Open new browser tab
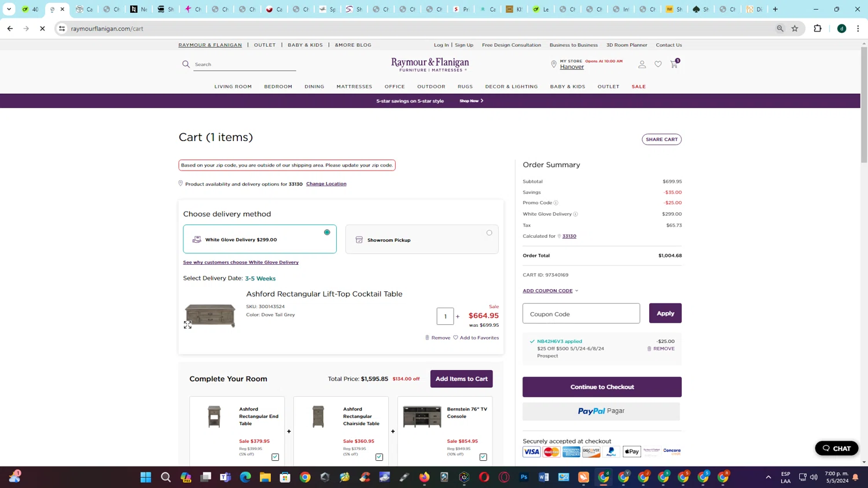Viewport: 868px width, 488px height. tap(775, 9)
